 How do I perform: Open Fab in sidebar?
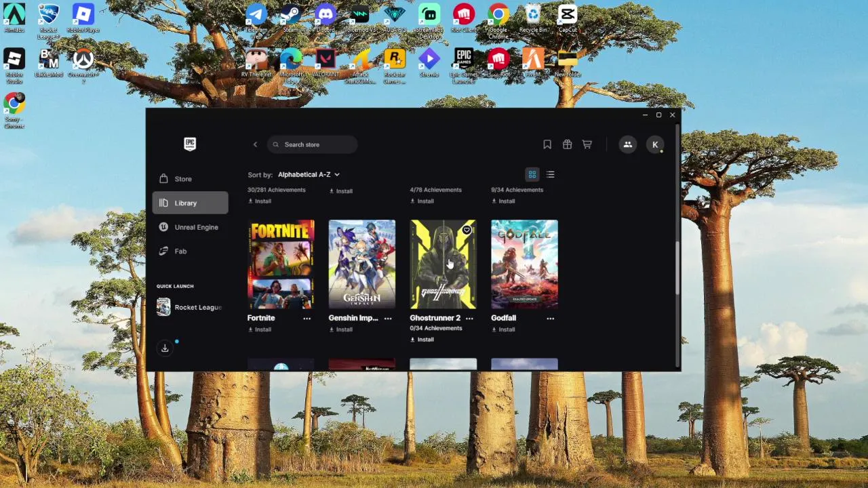click(190, 251)
